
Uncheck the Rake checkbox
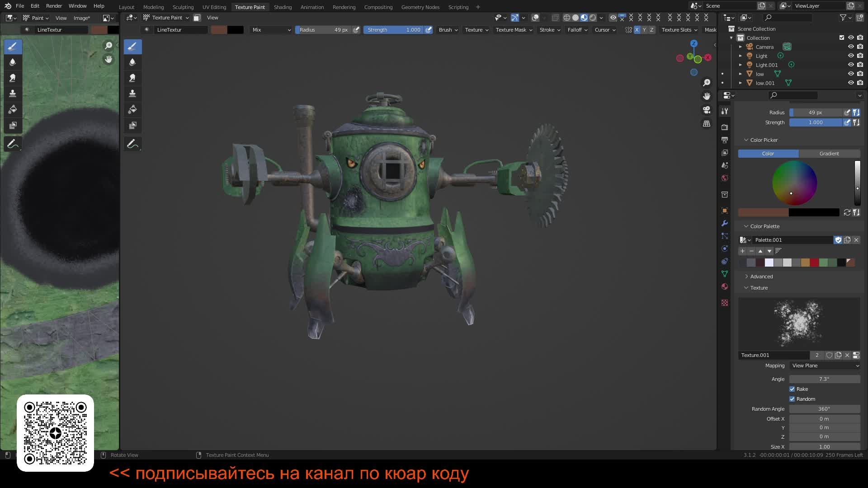792,389
